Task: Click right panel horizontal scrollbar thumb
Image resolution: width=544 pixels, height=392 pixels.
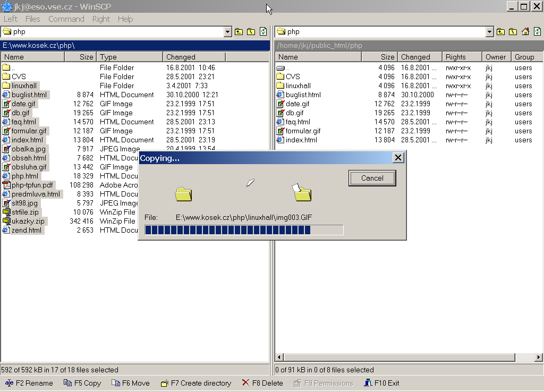Action: click(x=399, y=357)
